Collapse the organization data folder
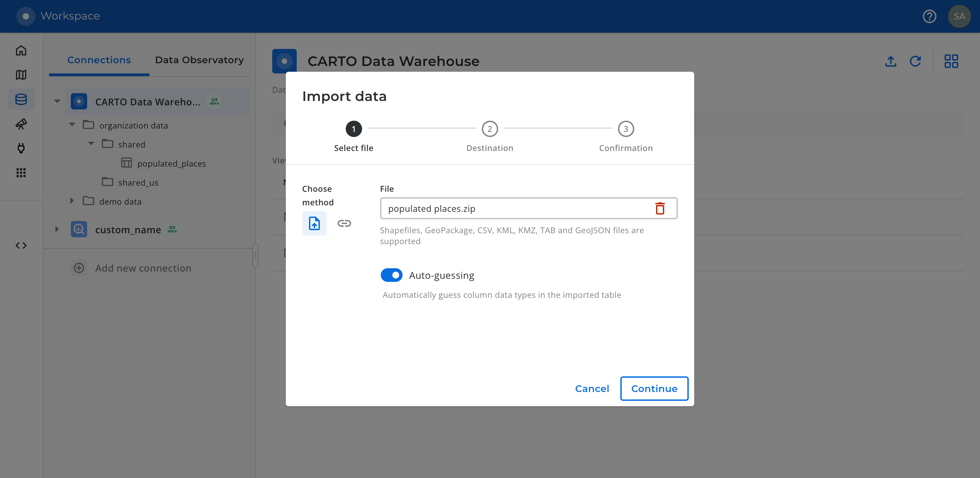The image size is (980, 478). pyautogui.click(x=72, y=125)
